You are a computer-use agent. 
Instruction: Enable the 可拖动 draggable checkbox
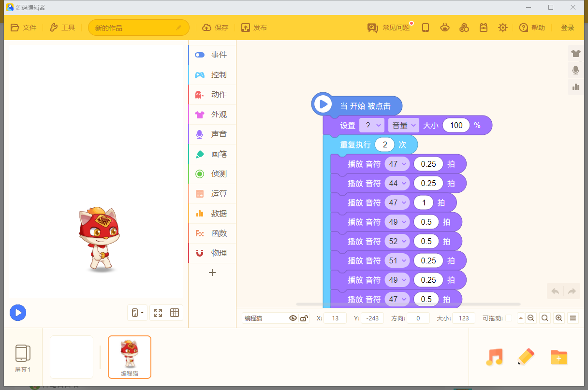click(x=509, y=318)
